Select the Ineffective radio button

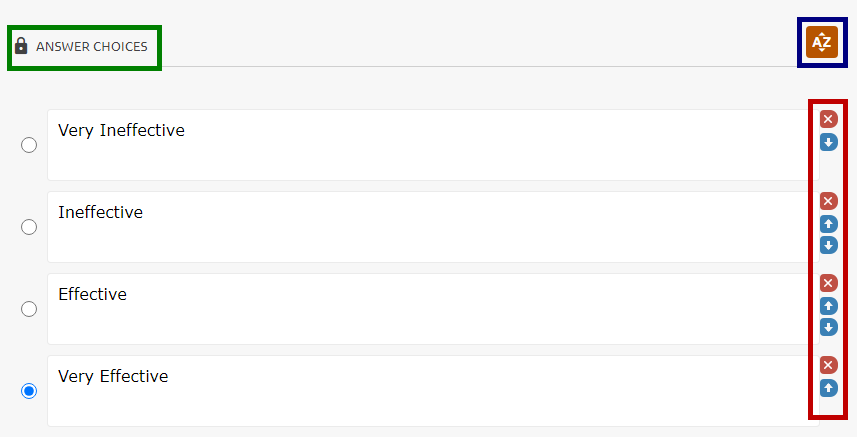click(x=29, y=227)
